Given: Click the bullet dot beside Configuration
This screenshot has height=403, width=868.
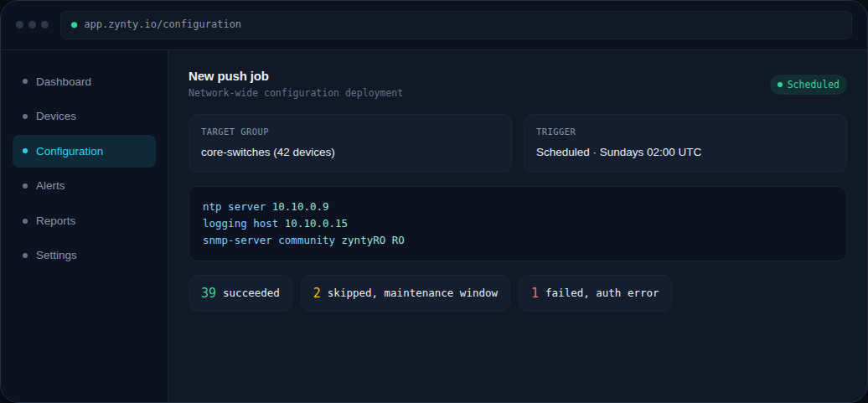Looking at the screenshot, I should click(25, 151).
